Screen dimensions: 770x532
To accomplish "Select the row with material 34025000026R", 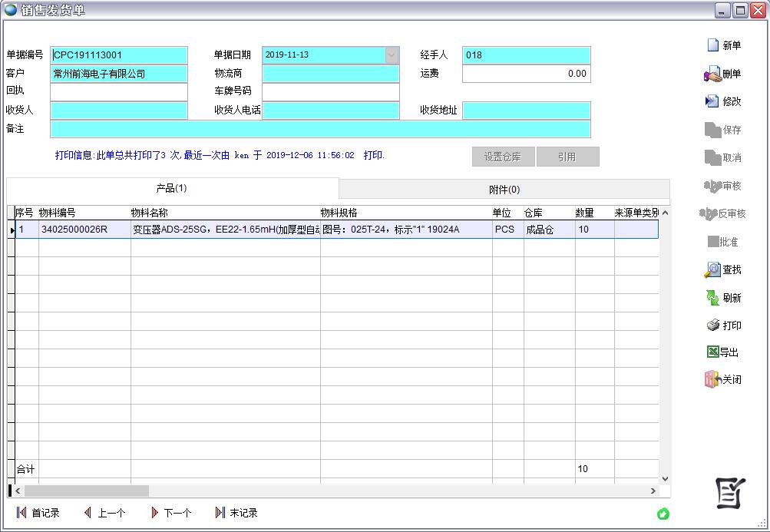I will 74,230.
